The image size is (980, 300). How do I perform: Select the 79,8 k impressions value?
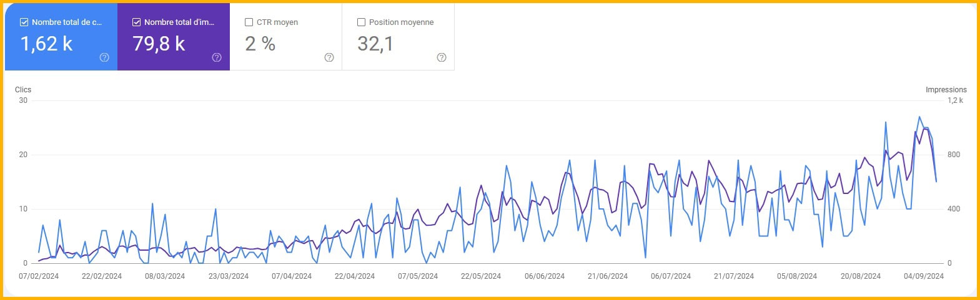tap(159, 44)
